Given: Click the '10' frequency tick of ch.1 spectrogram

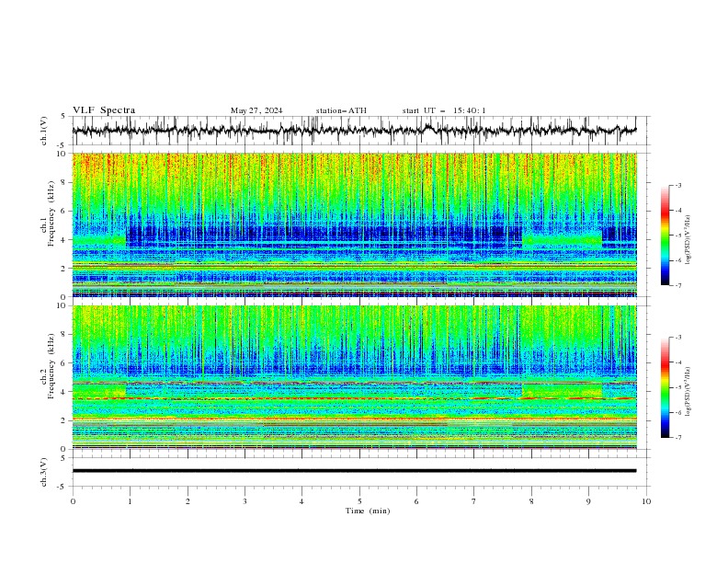Looking at the screenshot, I should pos(63,154).
